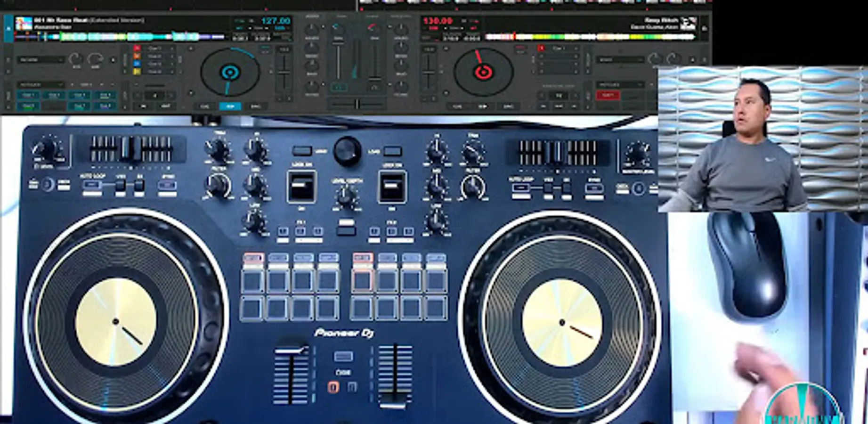The image size is (868, 424).
Task: Click the right deck album art thumbnail
Action: pyautogui.click(x=688, y=24)
